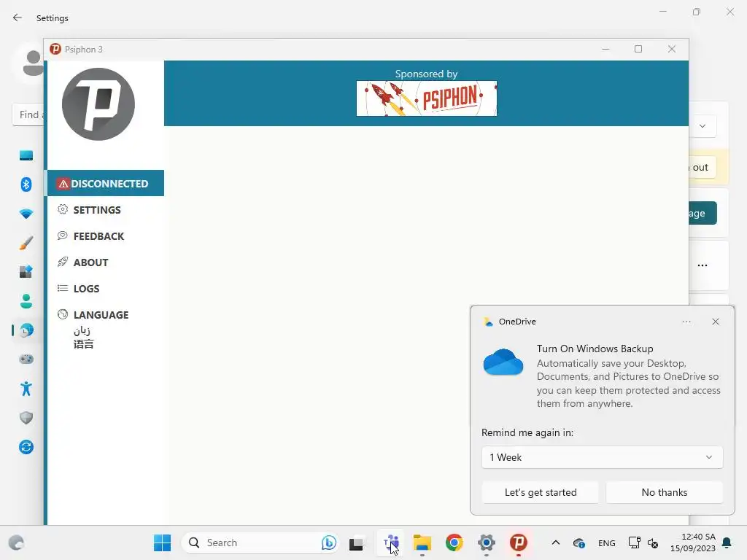Image resolution: width=747 pixels, height=560 pixels.
Task: Click Let's get started in OneDrive
Action: click(541, 492)
